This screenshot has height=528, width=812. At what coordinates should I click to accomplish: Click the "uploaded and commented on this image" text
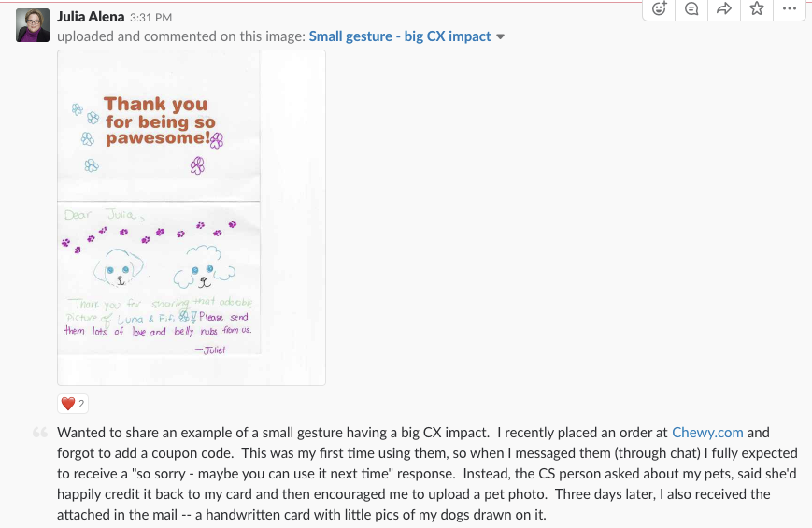tap(180, 36)
